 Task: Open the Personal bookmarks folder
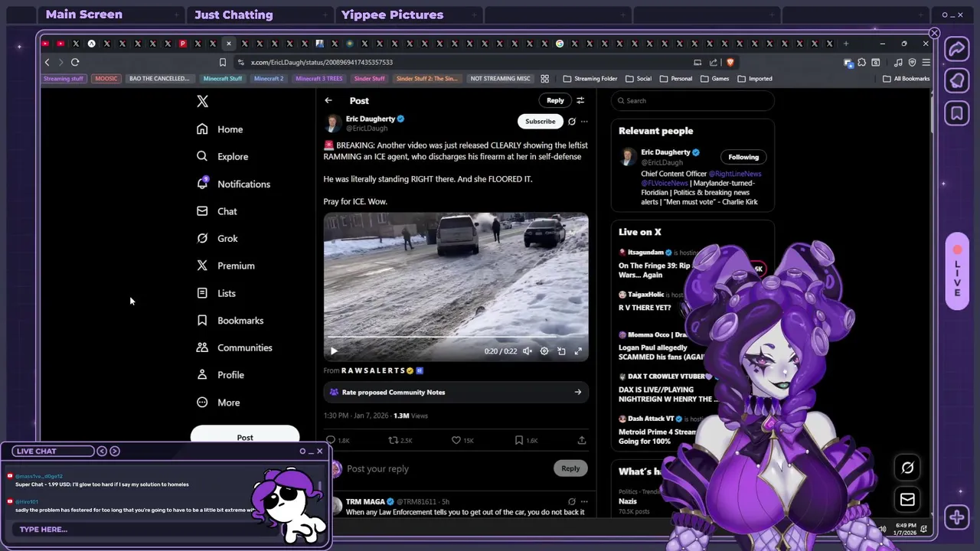[675, 78]
